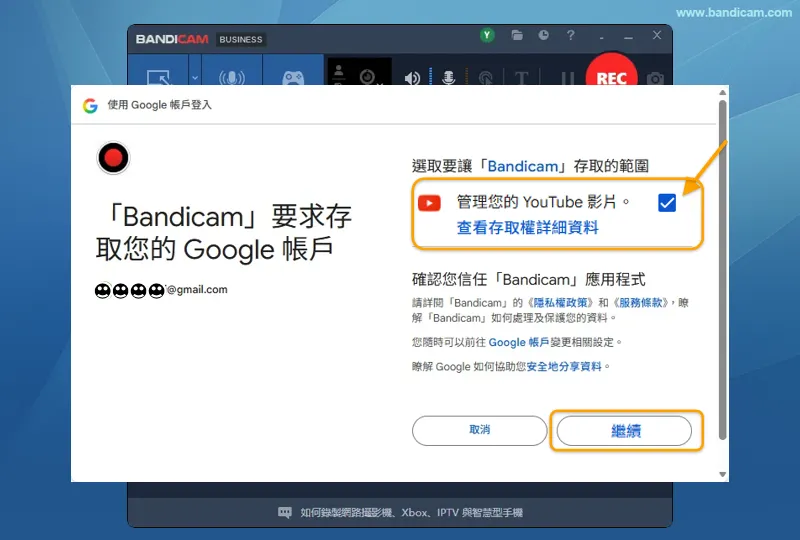Image resolution: width=800 pixels, height=540 pixels.
Task: Click the scrollbar down arrow in Google dialog
Action: [722, 474]
